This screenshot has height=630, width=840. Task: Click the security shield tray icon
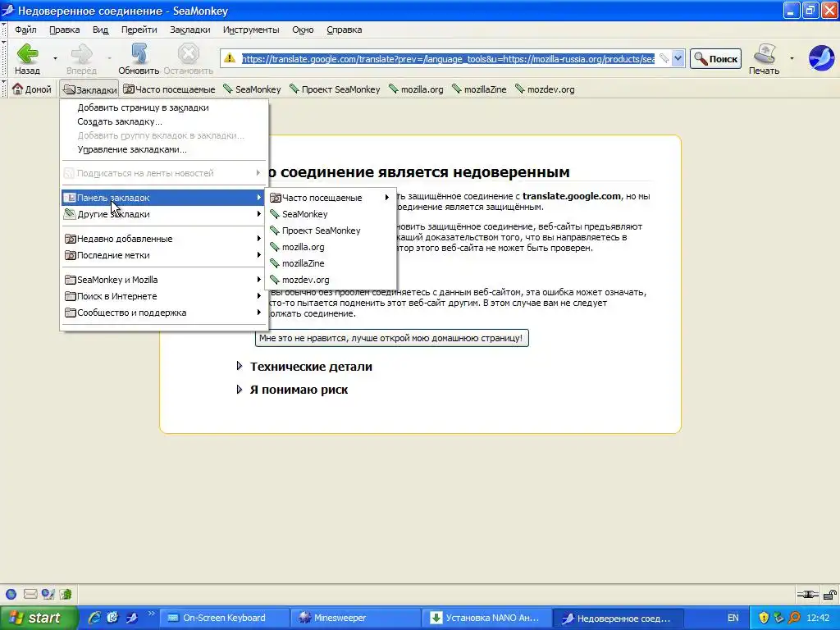point(764,618)
